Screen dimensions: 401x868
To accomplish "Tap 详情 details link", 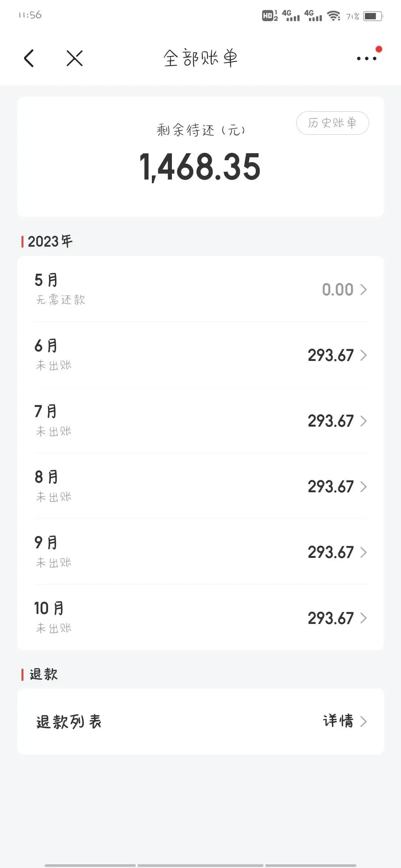I will [x=338, y=721].
